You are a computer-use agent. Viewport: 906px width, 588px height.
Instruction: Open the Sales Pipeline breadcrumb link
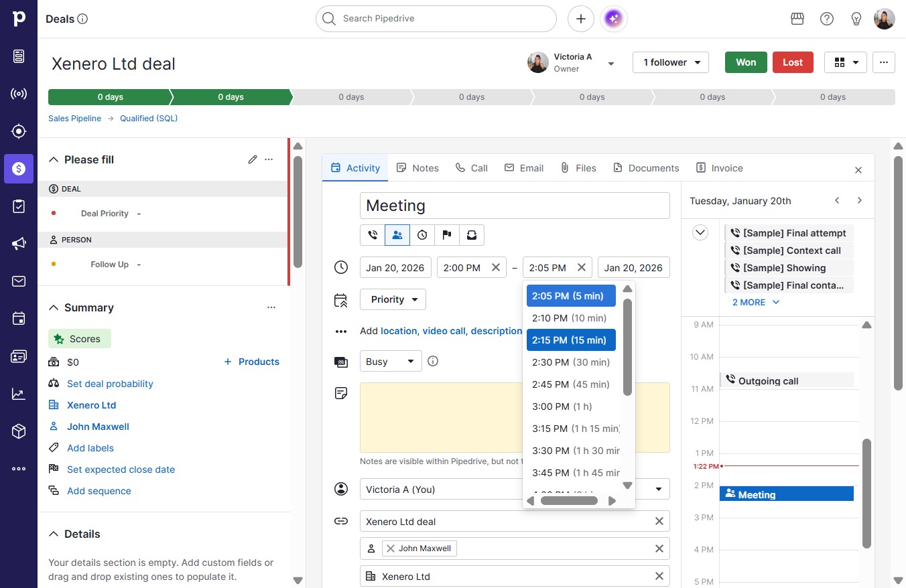tap(74, 119)
